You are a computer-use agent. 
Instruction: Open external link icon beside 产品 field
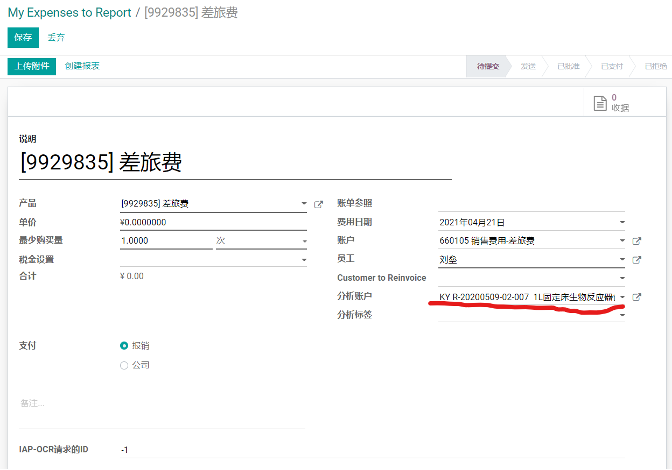319,204
